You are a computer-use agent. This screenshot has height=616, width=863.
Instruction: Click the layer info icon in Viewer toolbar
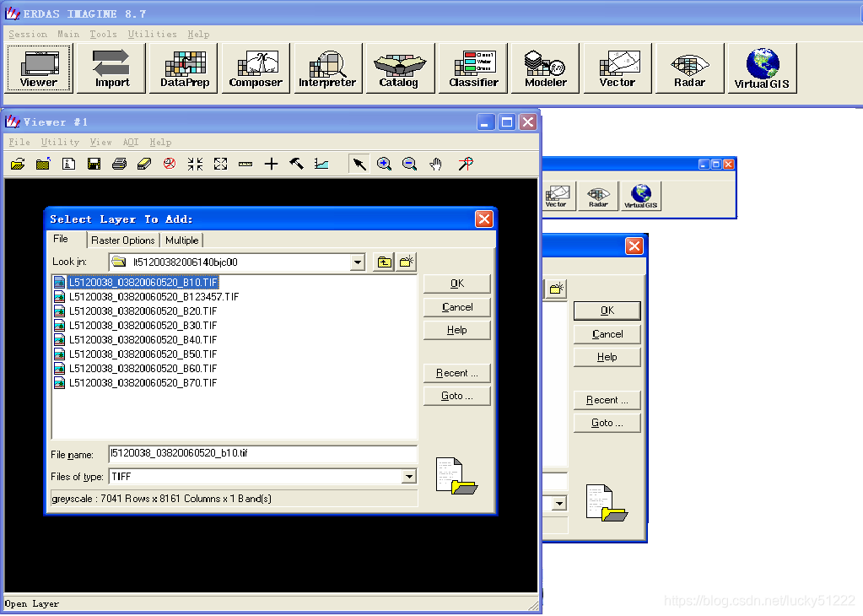point(68,164)
